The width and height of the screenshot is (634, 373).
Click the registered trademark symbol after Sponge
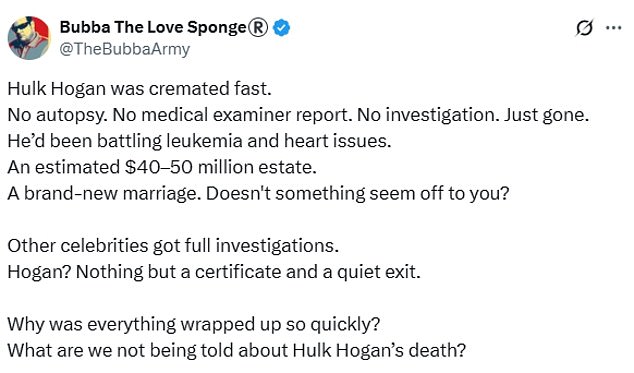pyautogui.click(x=258, y=28)
